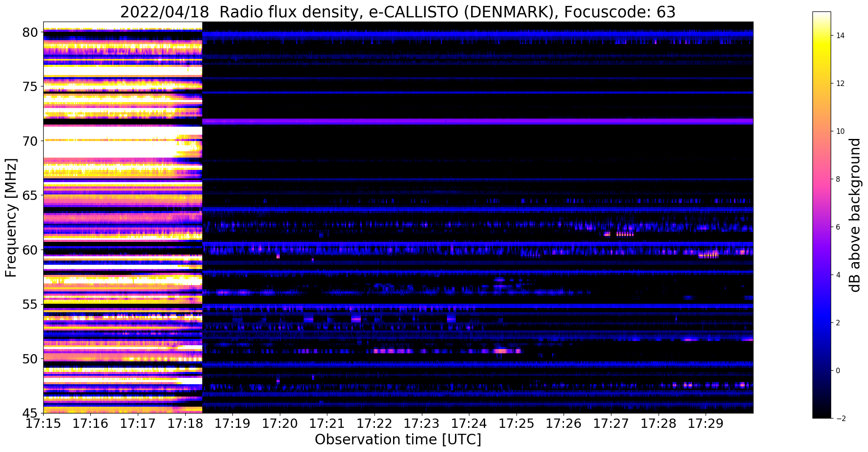The height and width of the screenshot is (452, 868).
Task: Click the 65 tick on frequency axis
Action: pyautogui.click(x=30, y=196)
